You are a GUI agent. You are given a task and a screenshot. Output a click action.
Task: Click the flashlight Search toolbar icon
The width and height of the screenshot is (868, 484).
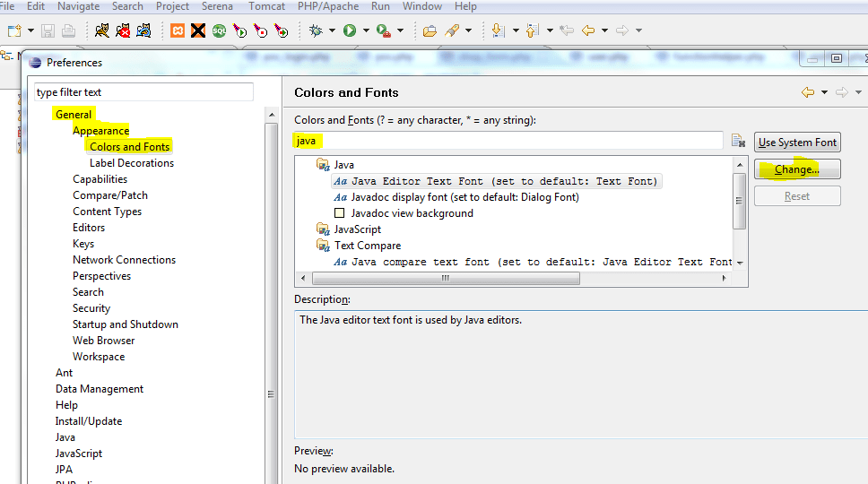click(x=452, y=30)
